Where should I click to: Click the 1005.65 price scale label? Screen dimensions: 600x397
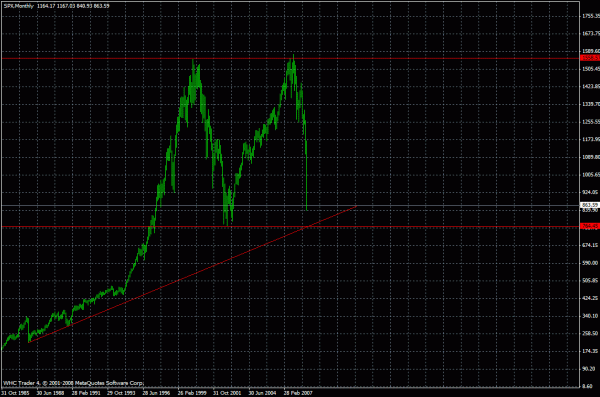point(590,175)
